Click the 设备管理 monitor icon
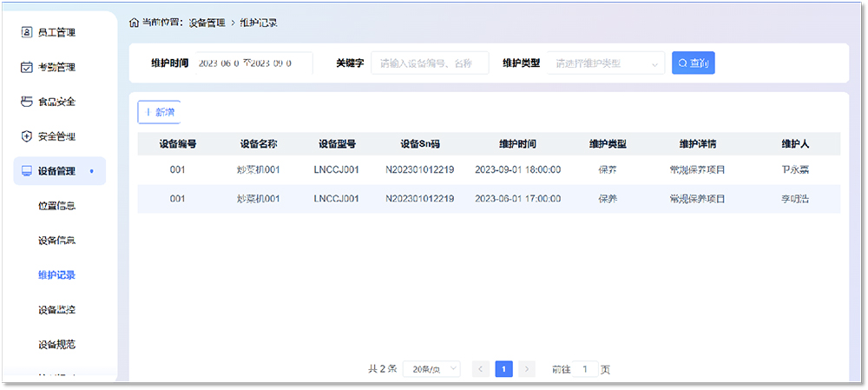The width and height of the screenshot is (868, 390). 27,171
